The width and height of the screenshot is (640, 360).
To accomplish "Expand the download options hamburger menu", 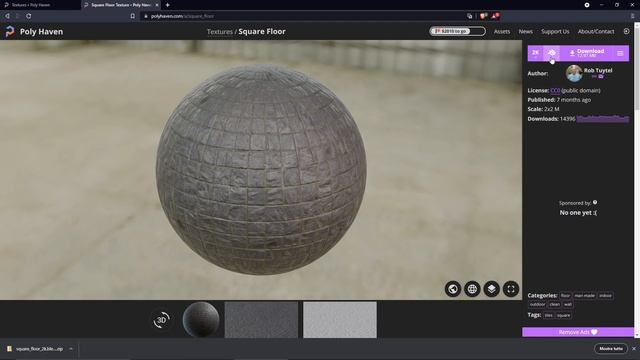I will (620, 53).
